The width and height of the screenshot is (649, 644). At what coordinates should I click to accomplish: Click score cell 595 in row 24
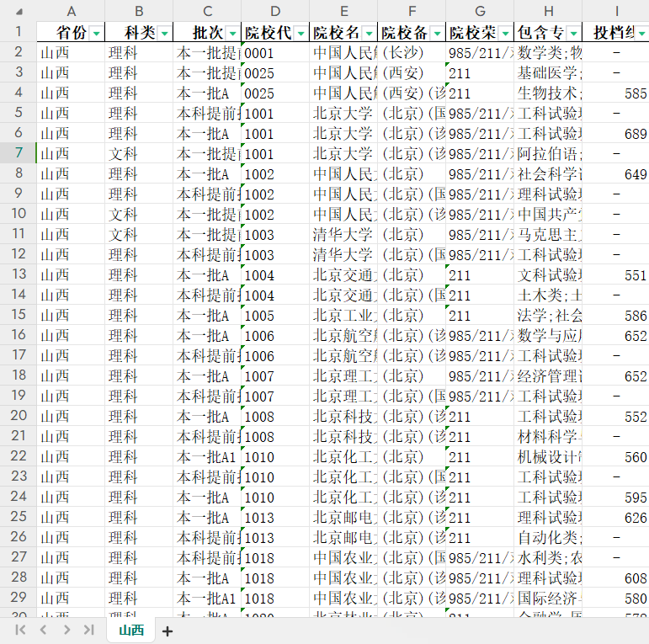pos(616,497)
